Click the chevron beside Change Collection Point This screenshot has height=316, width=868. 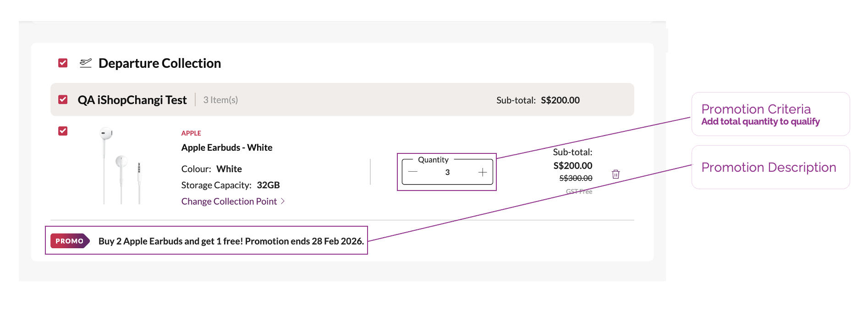(x=283, y=201)
